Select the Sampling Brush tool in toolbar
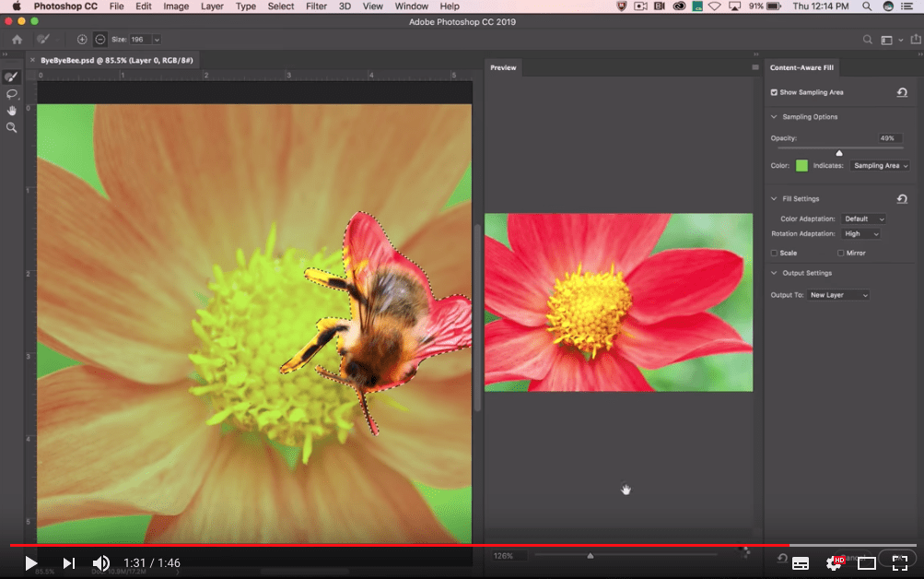924x579 pixels. coord(12,77)
